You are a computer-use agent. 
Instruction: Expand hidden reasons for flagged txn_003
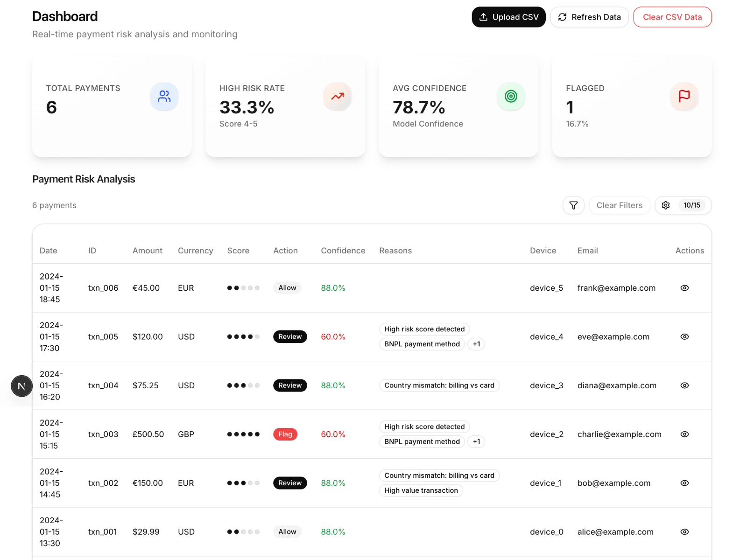(476, 441)
